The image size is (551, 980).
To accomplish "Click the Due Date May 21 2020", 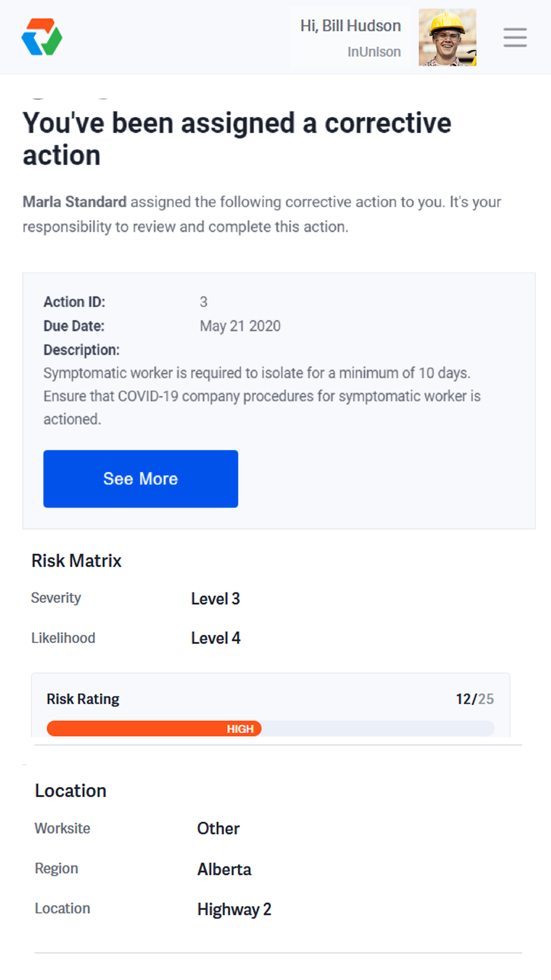I will click(x=240, y=326).
